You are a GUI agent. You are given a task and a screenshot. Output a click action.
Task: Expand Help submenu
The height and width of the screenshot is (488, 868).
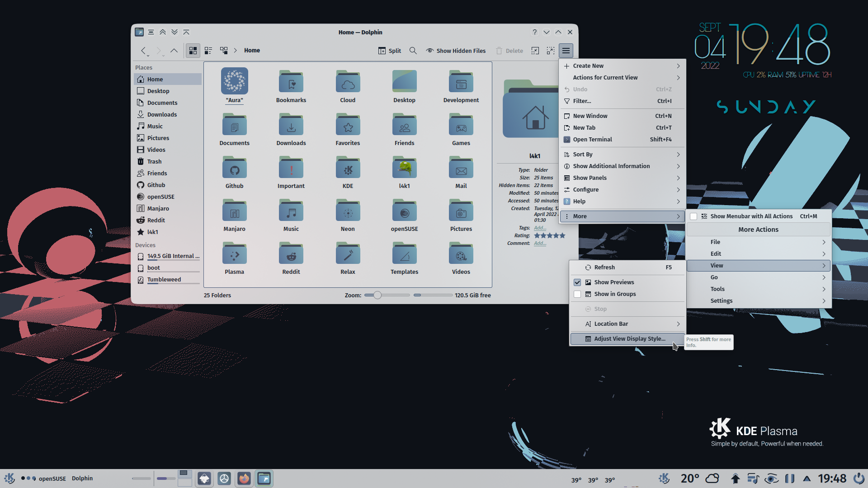point(622,202)
